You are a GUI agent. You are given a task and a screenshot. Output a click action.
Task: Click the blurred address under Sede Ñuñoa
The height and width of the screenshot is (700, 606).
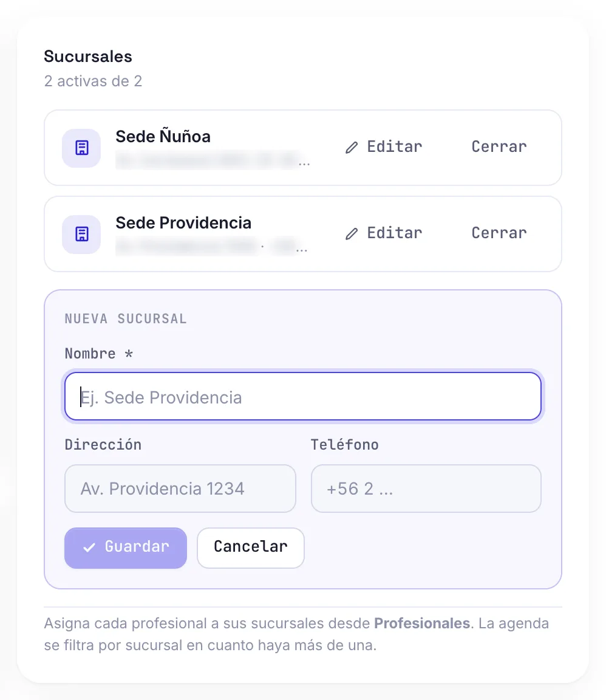pyautogui.click(x=213, y=160)
